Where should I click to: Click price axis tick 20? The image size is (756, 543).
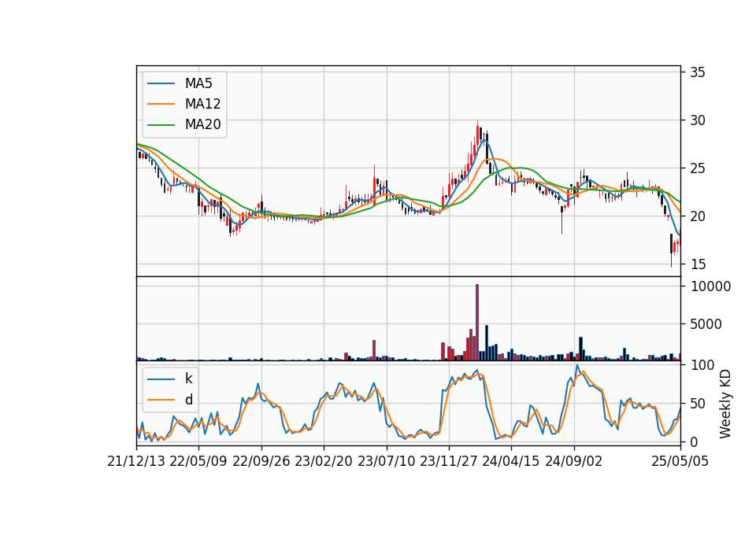(x=698, y=216)
